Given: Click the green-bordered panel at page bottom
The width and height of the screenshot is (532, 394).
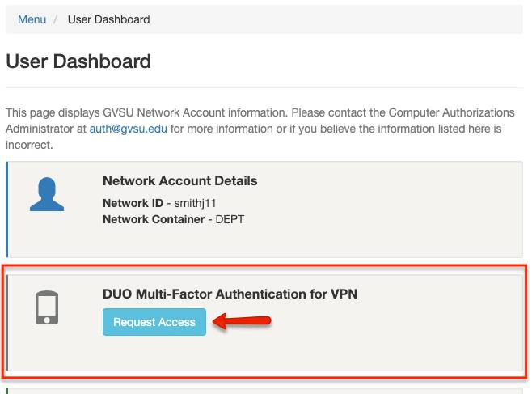Looking at the screenshot, I should point(267,391).
